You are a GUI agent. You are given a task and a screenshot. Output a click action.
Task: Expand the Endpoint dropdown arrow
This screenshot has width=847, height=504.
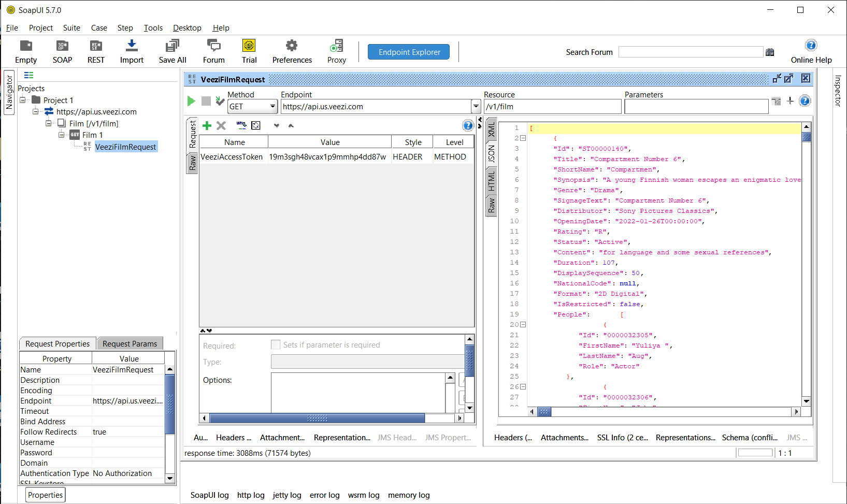pos(476,107)
